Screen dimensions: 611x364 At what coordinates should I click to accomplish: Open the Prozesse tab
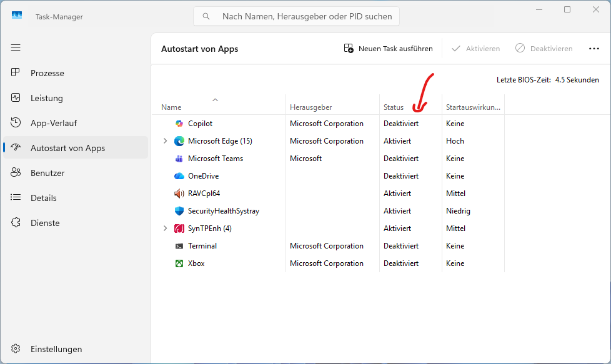click(47, 73)
